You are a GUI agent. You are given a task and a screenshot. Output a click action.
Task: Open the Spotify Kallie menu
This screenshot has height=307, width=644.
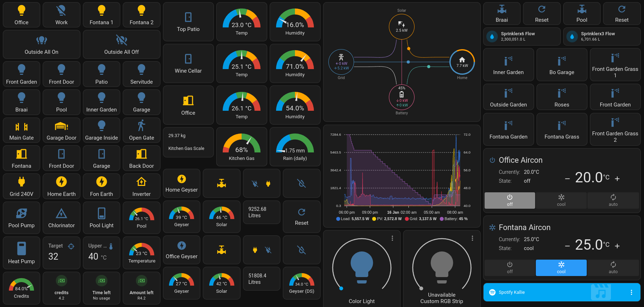(x=631, y=292)
